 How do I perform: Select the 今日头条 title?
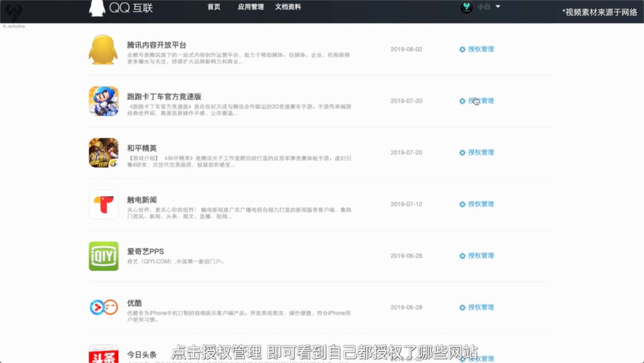point(142,355)
